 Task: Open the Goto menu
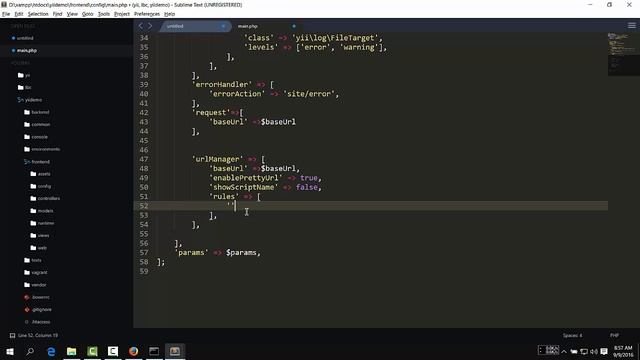87,14
